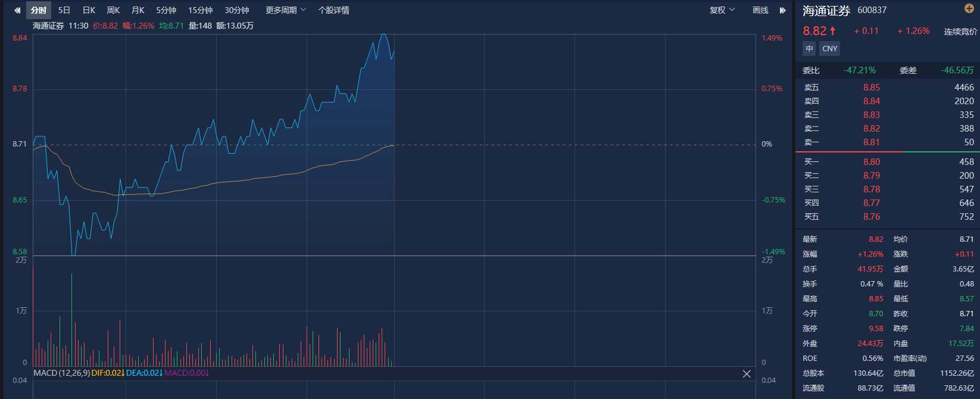Add 海通证券 to watchlist with plus icon
Screen dimensions: 980x399
click(x=969, y=8)
